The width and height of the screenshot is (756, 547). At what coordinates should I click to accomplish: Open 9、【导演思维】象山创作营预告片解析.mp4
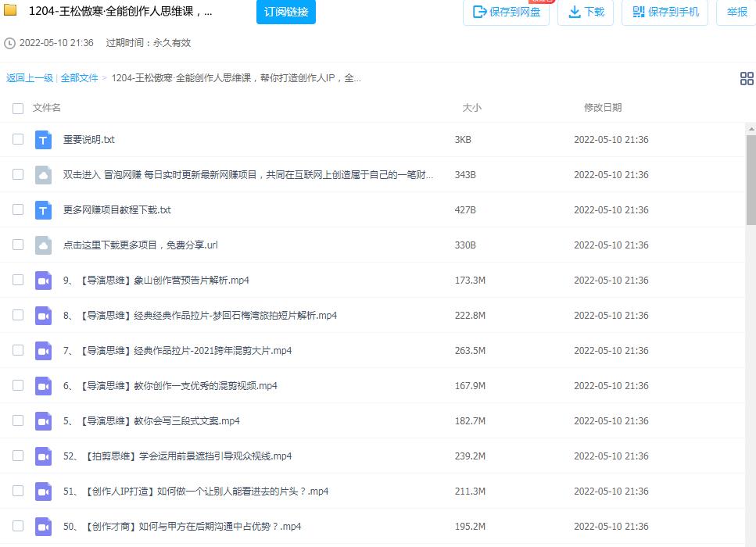pos(156,281)
